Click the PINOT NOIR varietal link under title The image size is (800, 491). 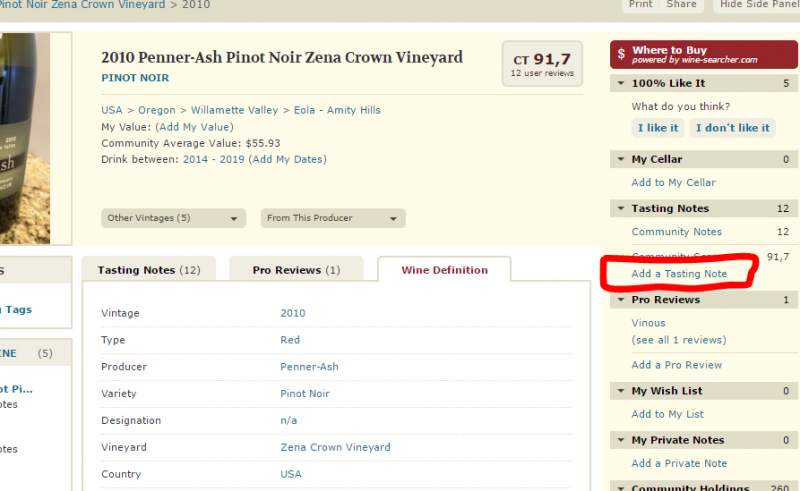click(x=135, y=78)
